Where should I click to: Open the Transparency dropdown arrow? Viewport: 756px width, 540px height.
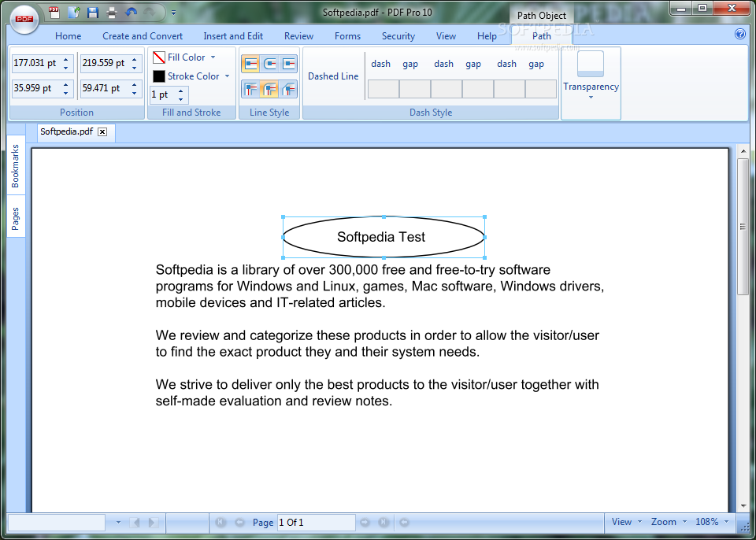(591, 98)
